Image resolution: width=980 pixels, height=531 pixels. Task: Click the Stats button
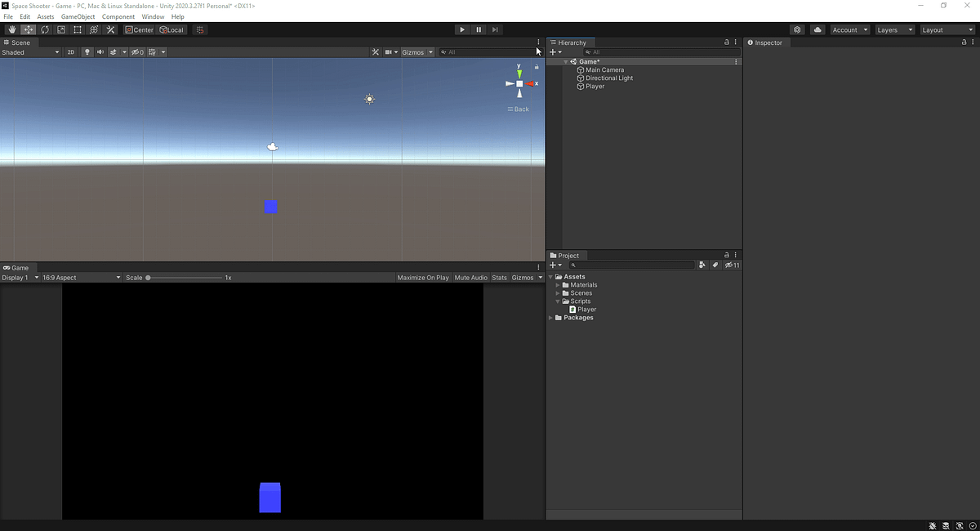[499, 277]
